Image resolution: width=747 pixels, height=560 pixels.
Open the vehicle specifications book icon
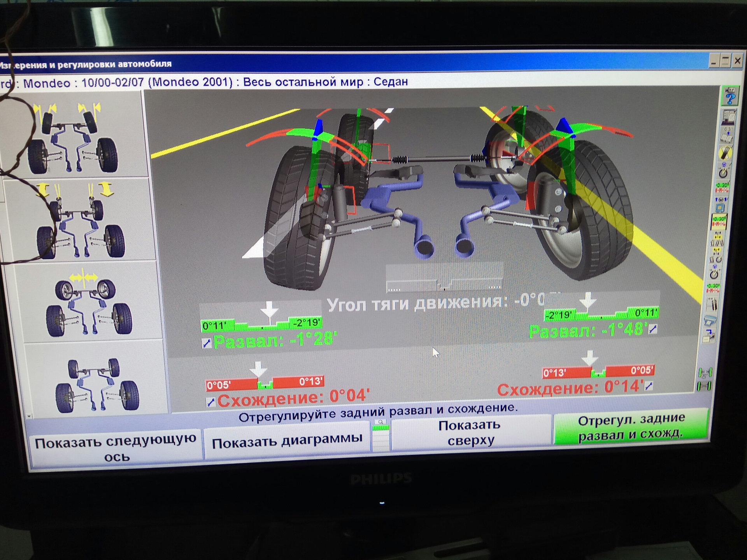pos(727,136)
